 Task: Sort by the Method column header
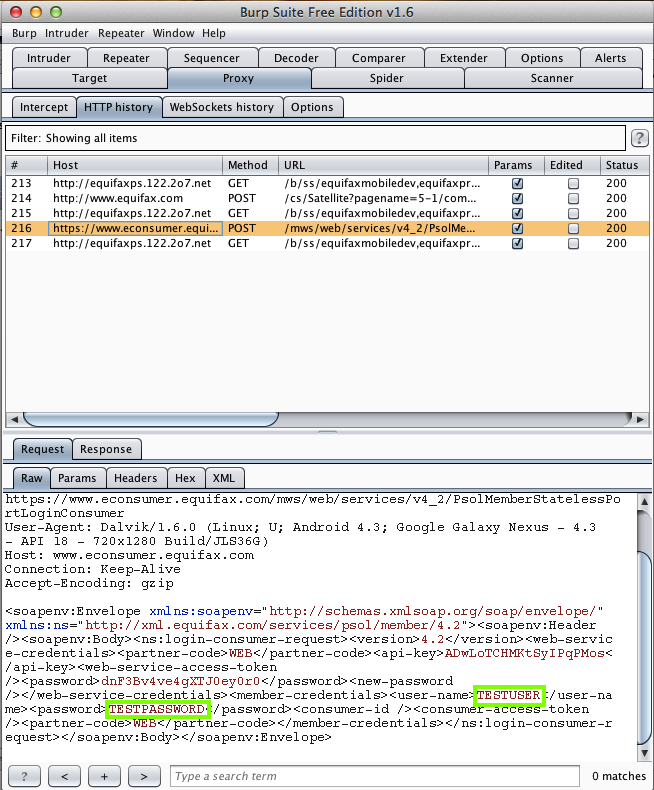click(250, 165)
